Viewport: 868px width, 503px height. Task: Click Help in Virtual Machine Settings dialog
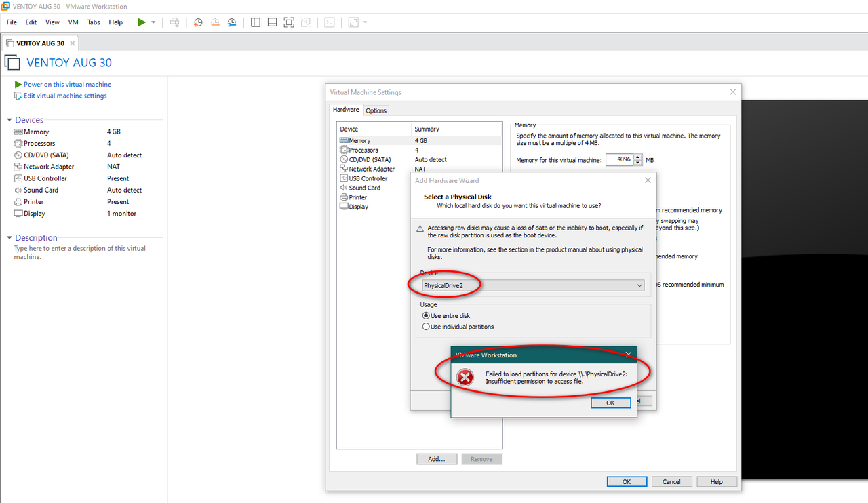[x=717, y=481]
